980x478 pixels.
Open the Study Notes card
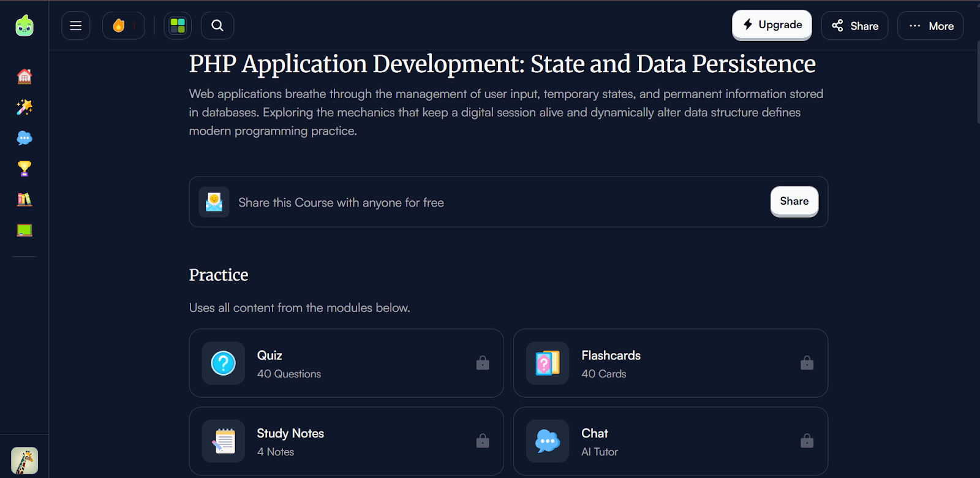click(346, 441)
